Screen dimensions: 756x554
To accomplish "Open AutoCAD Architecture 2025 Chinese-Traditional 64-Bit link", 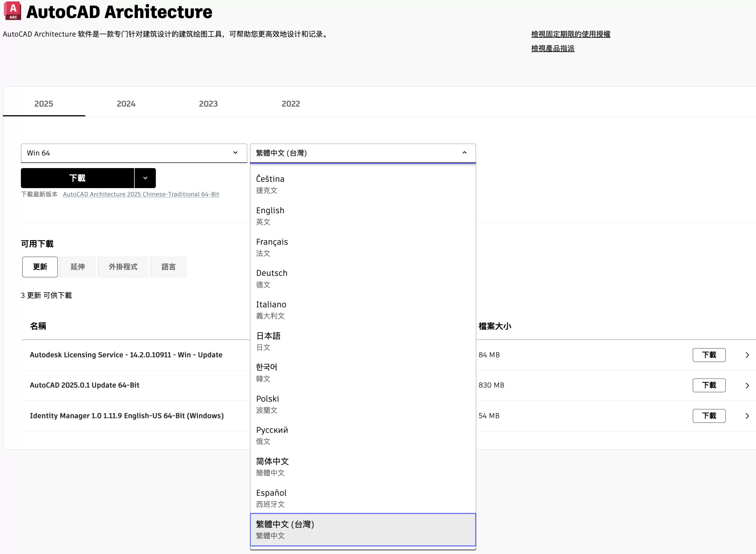I will click(141, 194).
